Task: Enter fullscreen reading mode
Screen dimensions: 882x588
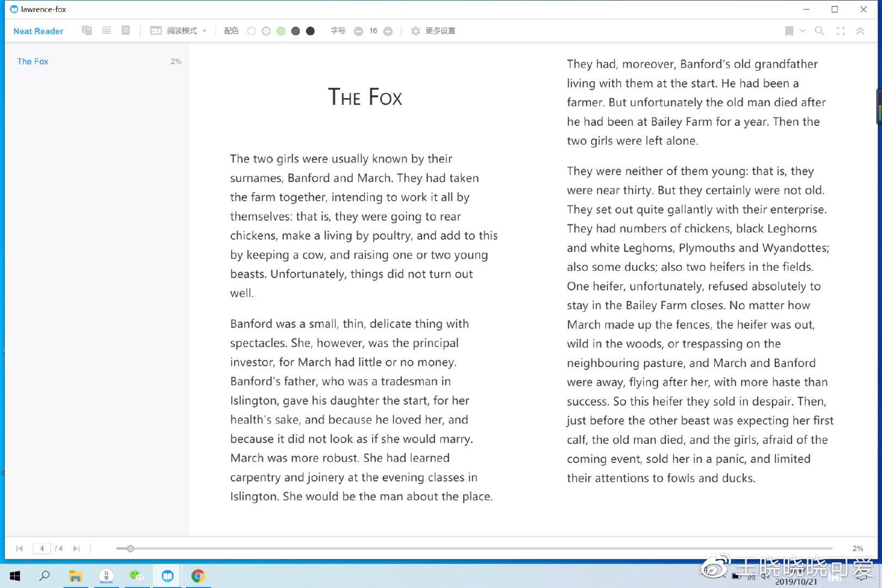Action: tap(841, 31)
